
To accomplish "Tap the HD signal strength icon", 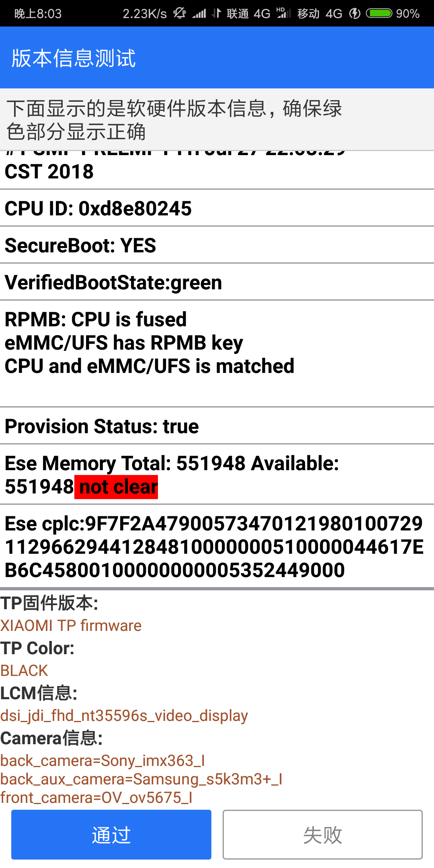I will tap(284, 13).
